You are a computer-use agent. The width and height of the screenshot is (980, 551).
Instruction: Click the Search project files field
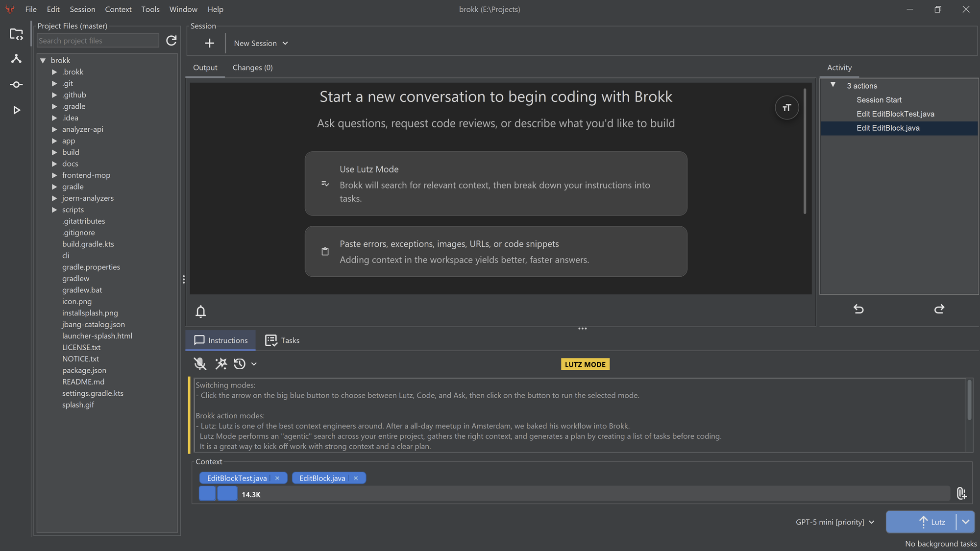click(x=98, y=41)
